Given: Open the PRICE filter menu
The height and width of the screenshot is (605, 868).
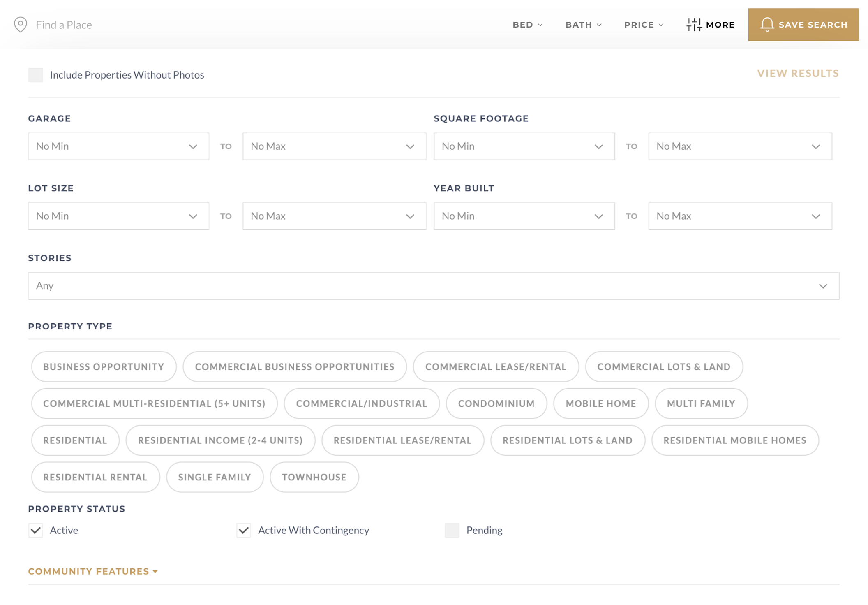Looking at the screenshot, I should click(x=644, y=25).
